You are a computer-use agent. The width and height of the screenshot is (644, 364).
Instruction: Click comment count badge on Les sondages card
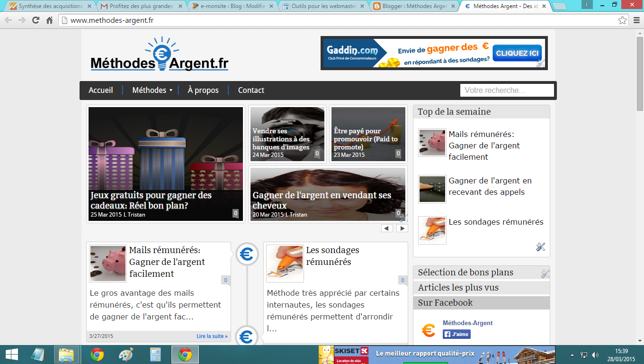pos(402,280)
